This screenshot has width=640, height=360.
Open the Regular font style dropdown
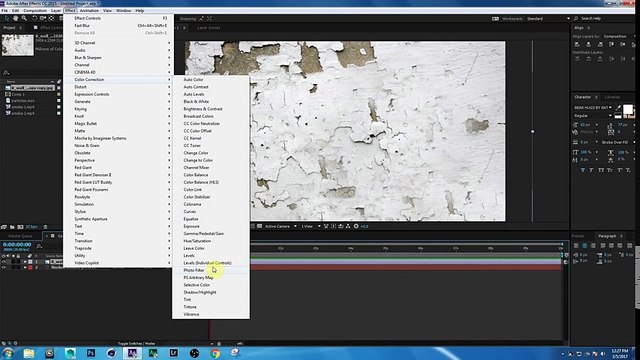point(593,116)
